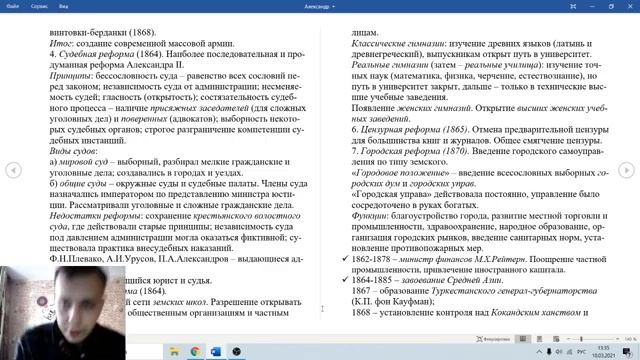This screenshot has height=360, width=640.
Task: Click the 'Функции' italic word
Action: point(369,216)
